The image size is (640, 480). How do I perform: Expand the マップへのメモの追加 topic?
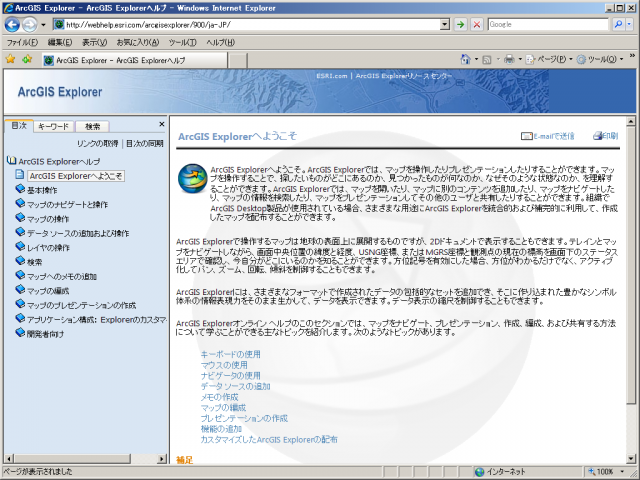[x=20, y=275]
